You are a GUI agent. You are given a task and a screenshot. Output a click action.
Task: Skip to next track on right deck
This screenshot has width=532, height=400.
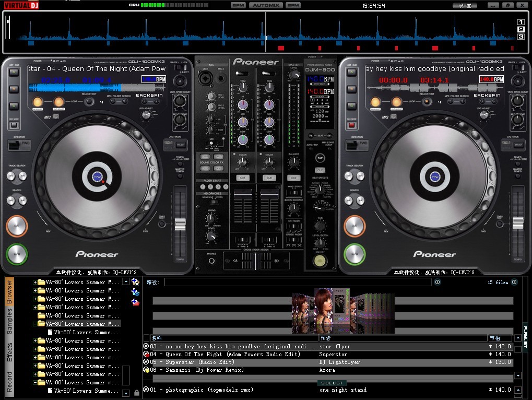pyautogui.click(x=360, y=176)
